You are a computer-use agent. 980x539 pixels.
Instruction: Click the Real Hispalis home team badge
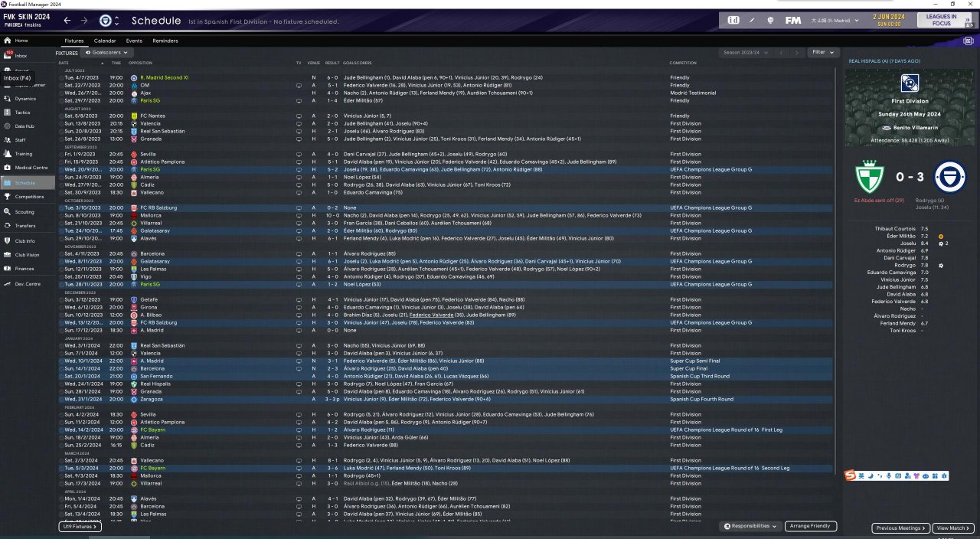pos(869,177)
